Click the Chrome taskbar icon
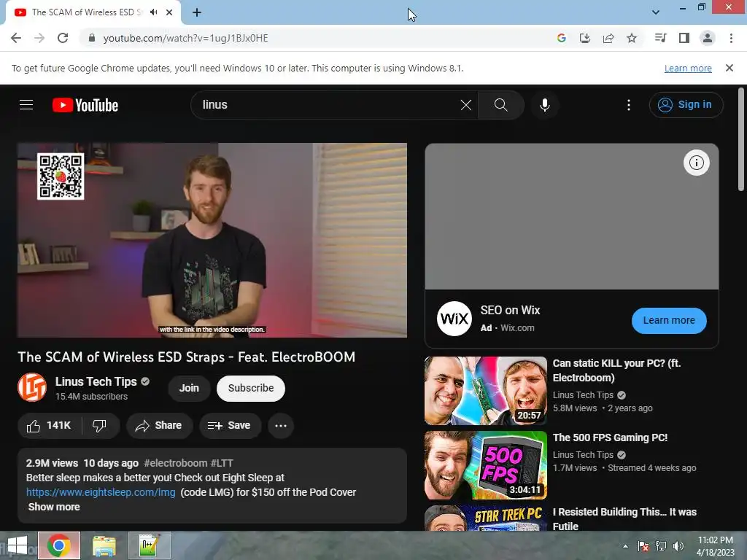Image resolution: width=747 pixels, height=560 pixels. [x=59, y=545]
